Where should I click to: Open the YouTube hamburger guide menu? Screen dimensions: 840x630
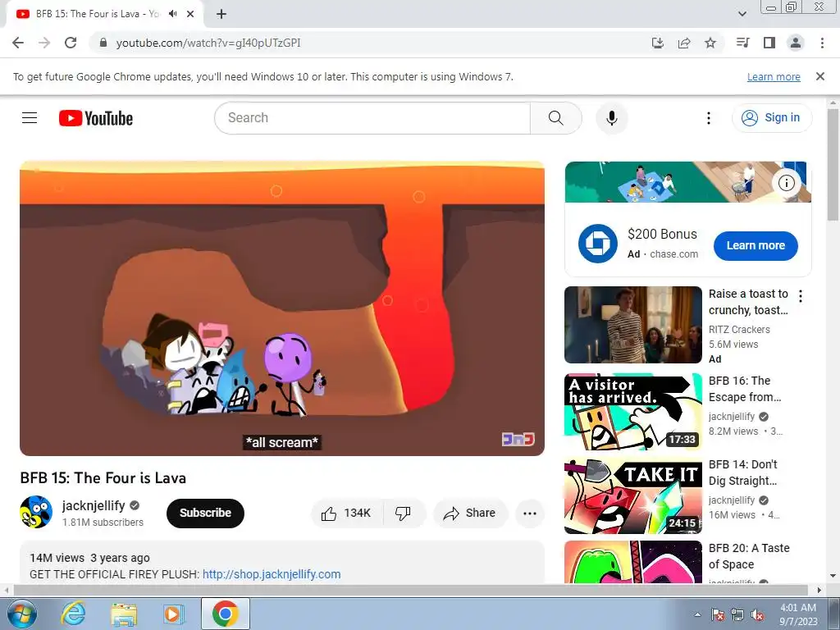click(30, 118)
